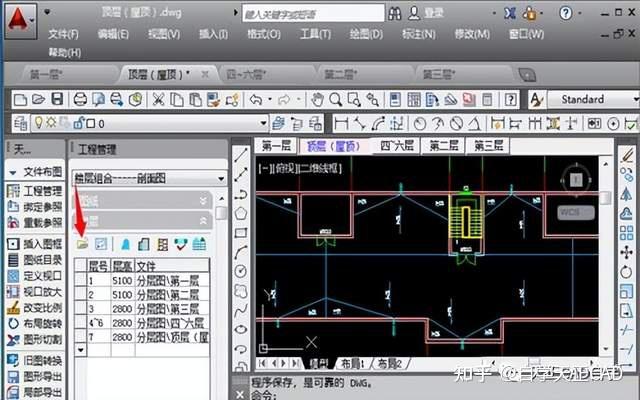Toggle layer 0 lightbulb on/off
This screenshot has height=400, width=640.
(39, 122)
